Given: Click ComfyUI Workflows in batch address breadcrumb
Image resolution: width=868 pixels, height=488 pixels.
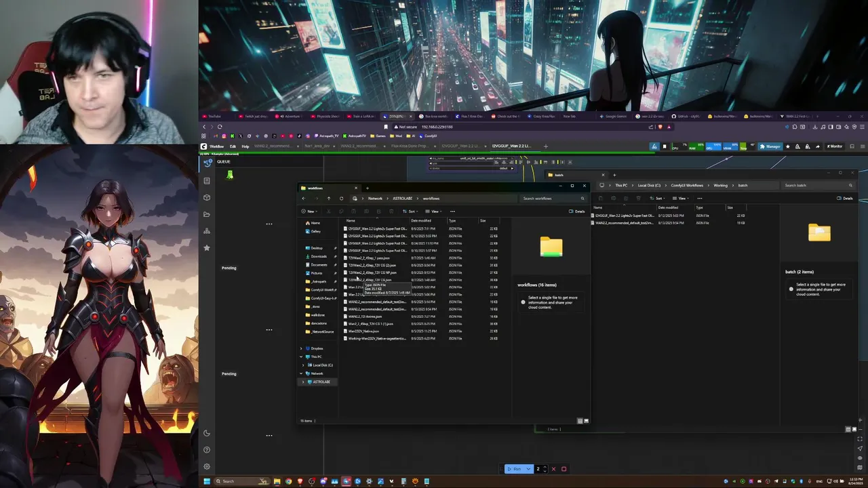Looking at the screenshot, I should coord(687,185).
